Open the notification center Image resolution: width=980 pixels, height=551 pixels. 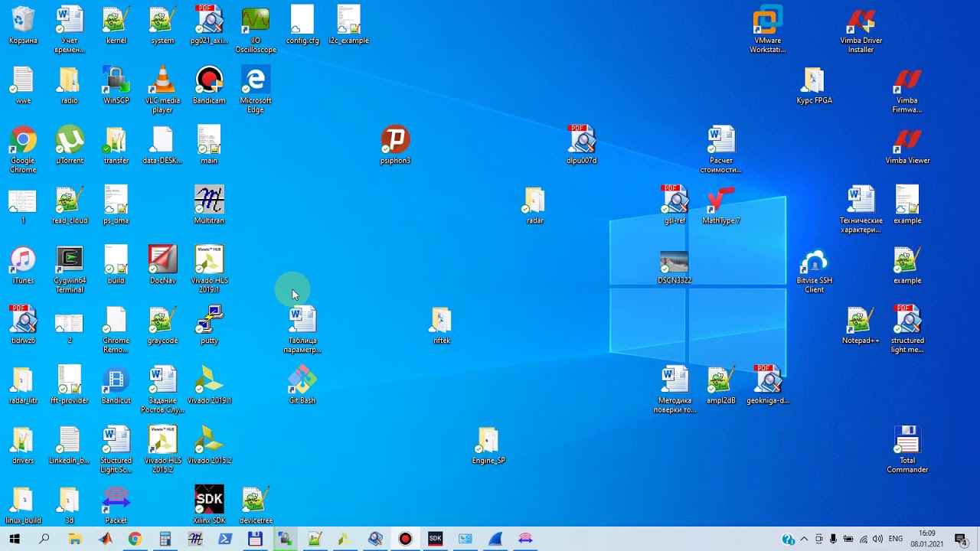click(962, 539)
